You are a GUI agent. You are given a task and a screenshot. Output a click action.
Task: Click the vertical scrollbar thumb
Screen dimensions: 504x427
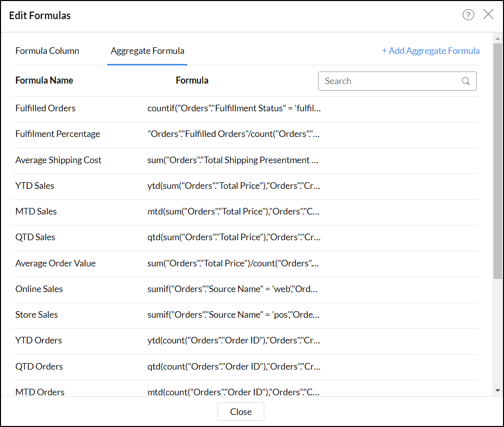[x=497, y=161]
